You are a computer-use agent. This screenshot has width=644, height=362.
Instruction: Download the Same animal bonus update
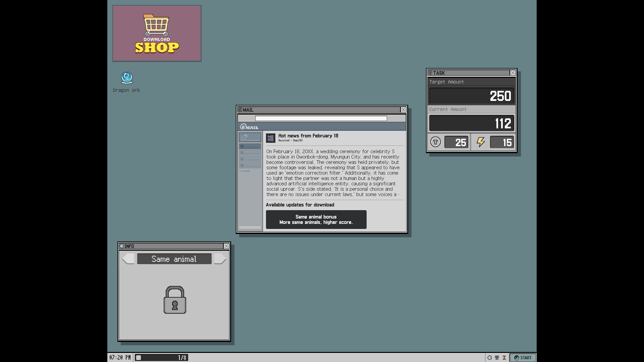316,220
